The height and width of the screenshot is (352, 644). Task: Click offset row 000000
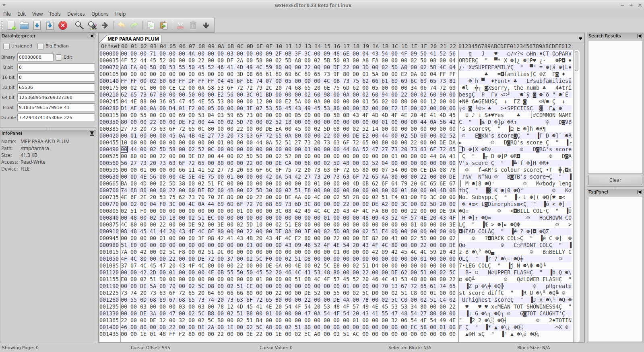[x=109, y=54]
